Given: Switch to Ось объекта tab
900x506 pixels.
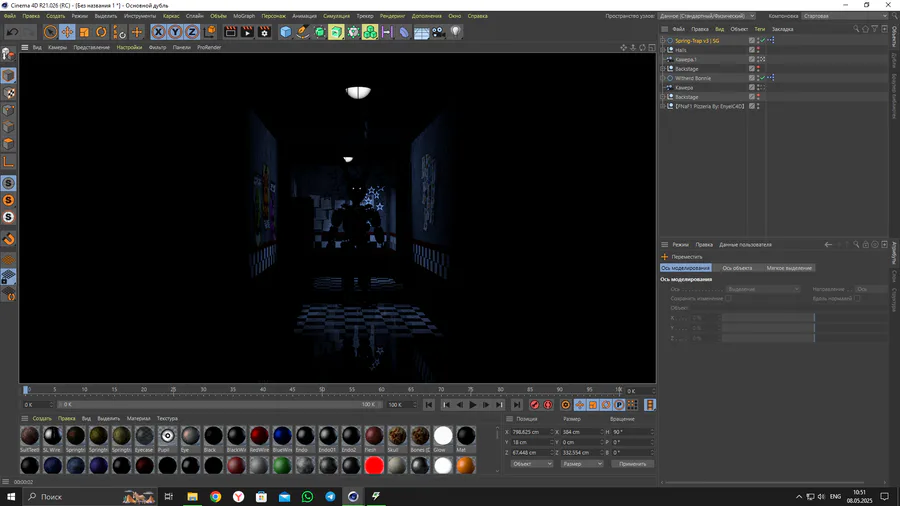Looking at the screenshot, I should [737, 268].
